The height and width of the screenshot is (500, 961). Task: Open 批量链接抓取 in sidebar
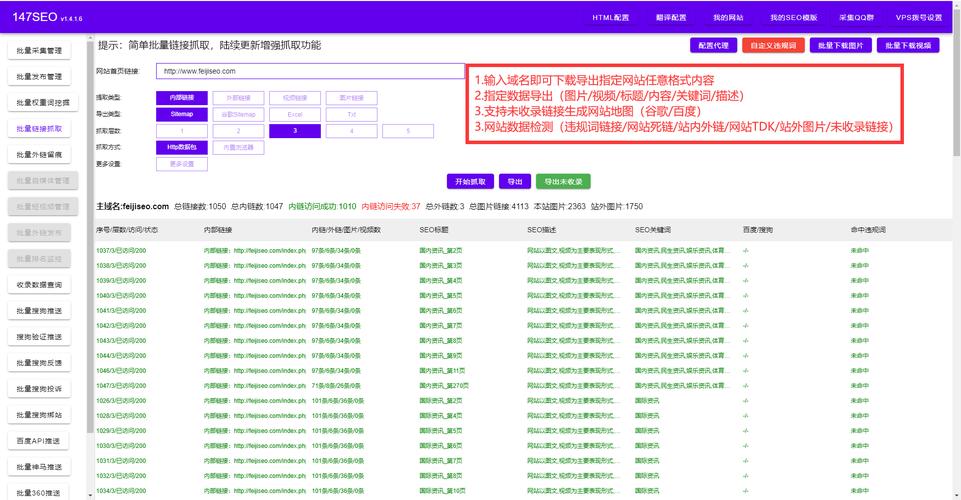pos(39,129)
